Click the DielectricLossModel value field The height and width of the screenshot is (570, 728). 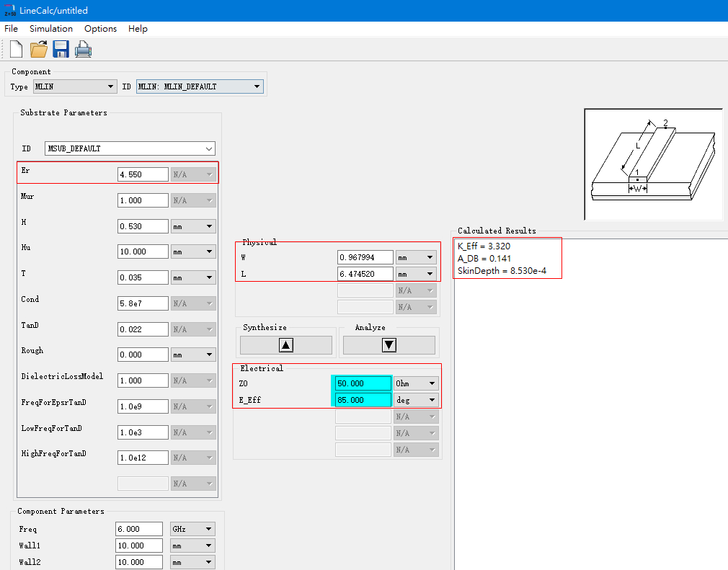143,380
